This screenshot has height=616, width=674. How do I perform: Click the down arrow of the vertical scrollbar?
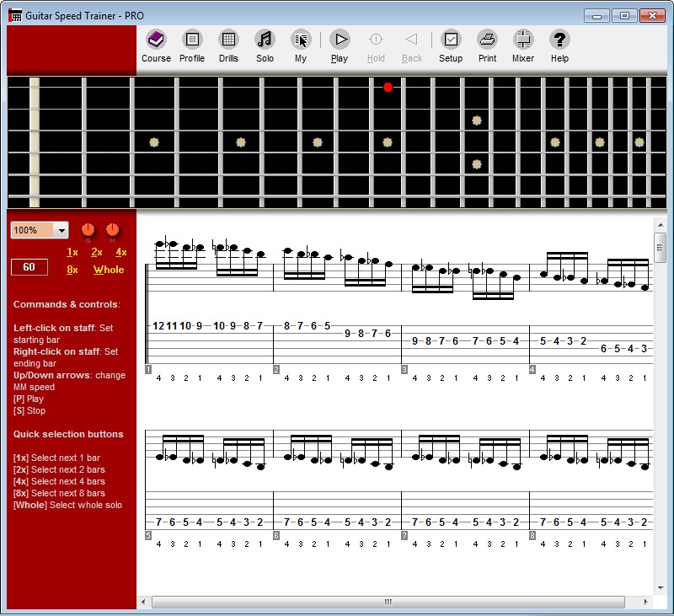pyautogui.click(x=660, y=588)
